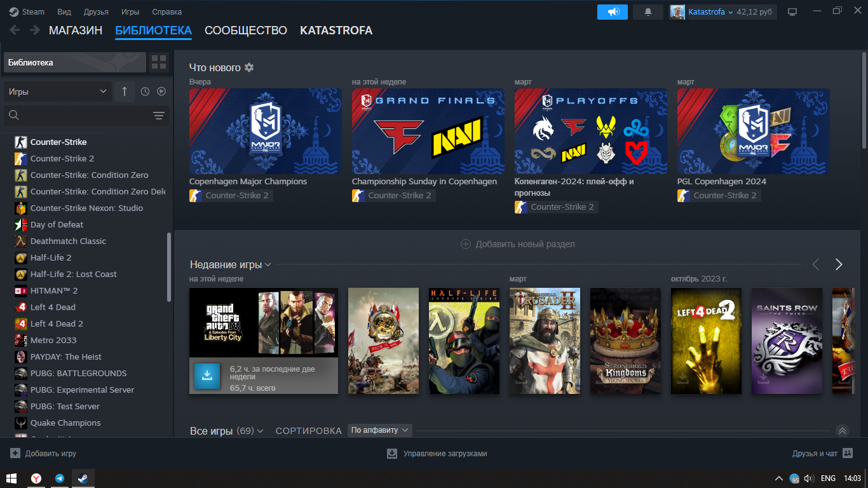Expand the Games filter dropdown

(x=58, y=91)
